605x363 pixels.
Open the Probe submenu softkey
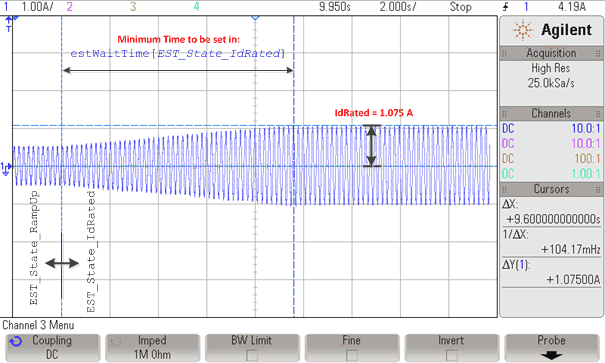[551, 348]
